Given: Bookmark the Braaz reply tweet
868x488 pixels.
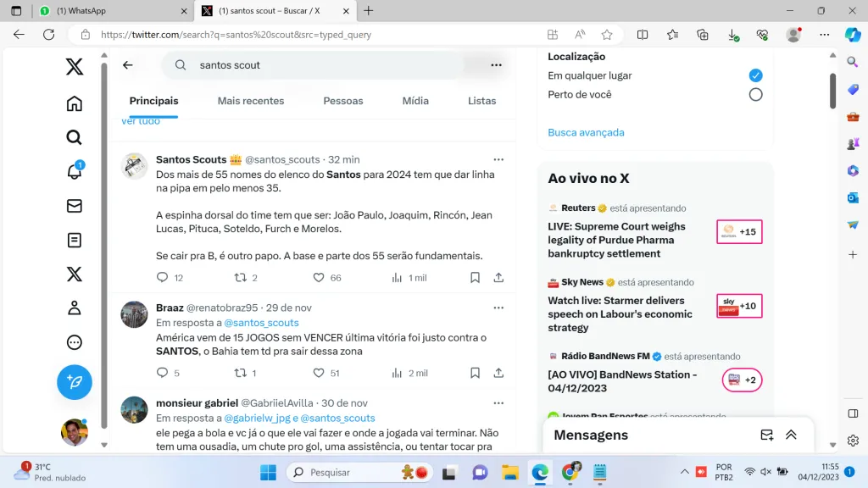Looking at the screenshot, I should 476,373.
